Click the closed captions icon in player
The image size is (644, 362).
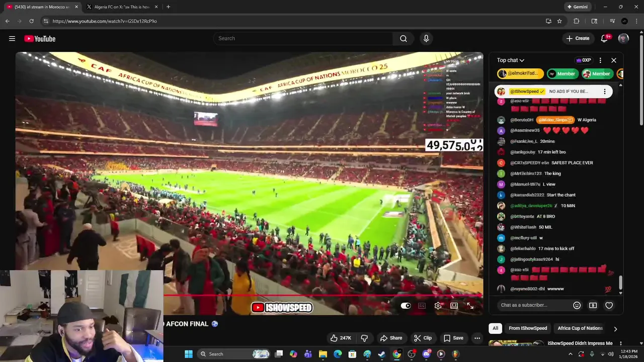(x=422, y=306)
